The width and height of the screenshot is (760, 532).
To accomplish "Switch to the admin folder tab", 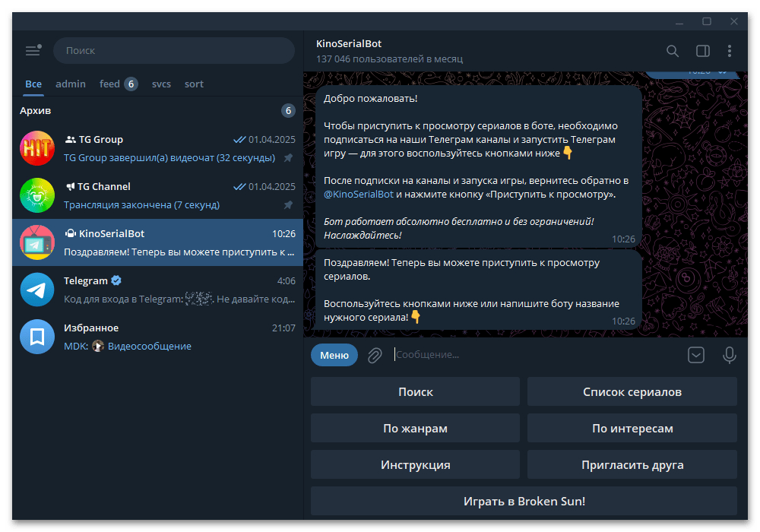I will tap(71, 84).
